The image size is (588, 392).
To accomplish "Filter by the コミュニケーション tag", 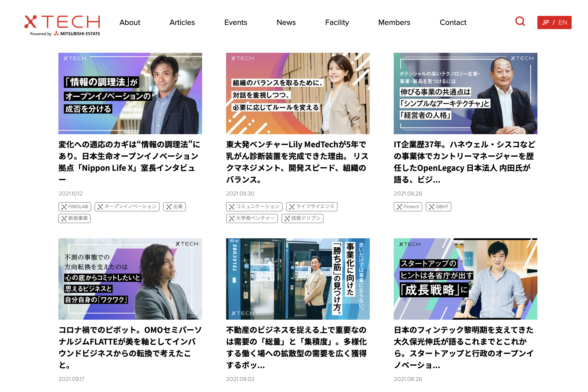I will 254,207.
